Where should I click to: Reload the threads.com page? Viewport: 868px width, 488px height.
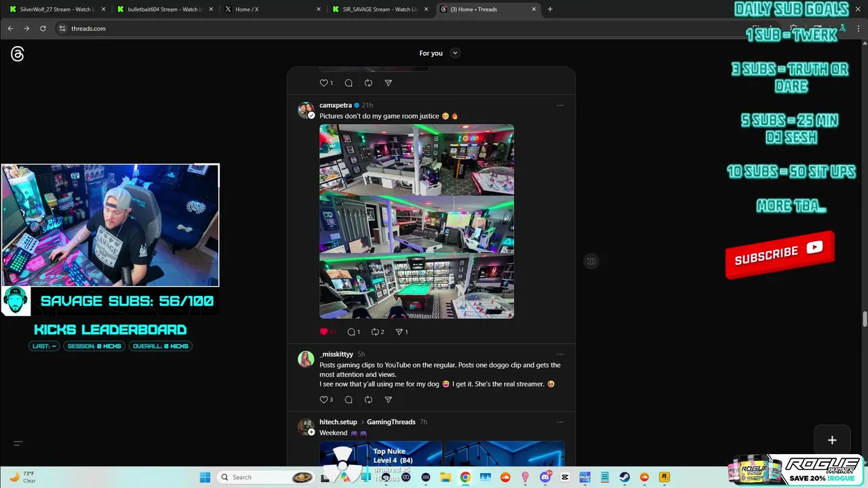pyautogui.click(x=43, y=28)
